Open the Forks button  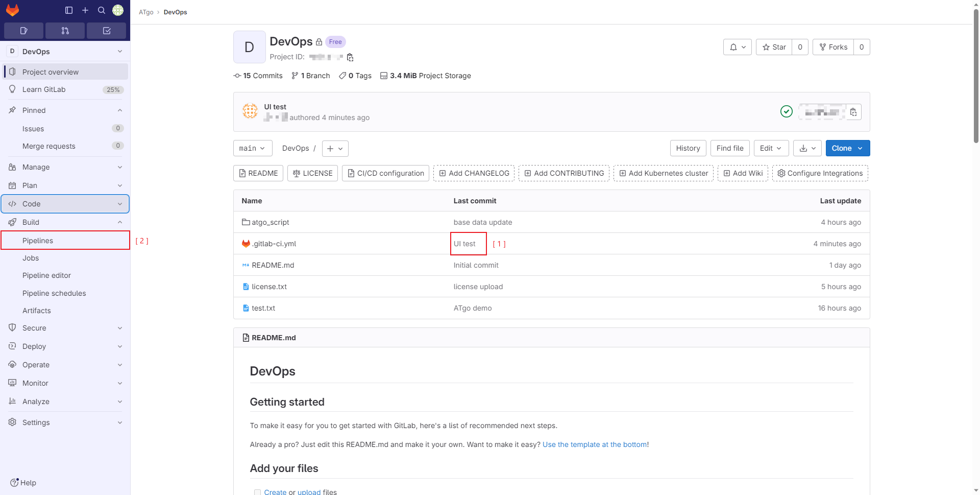(833, 47)
